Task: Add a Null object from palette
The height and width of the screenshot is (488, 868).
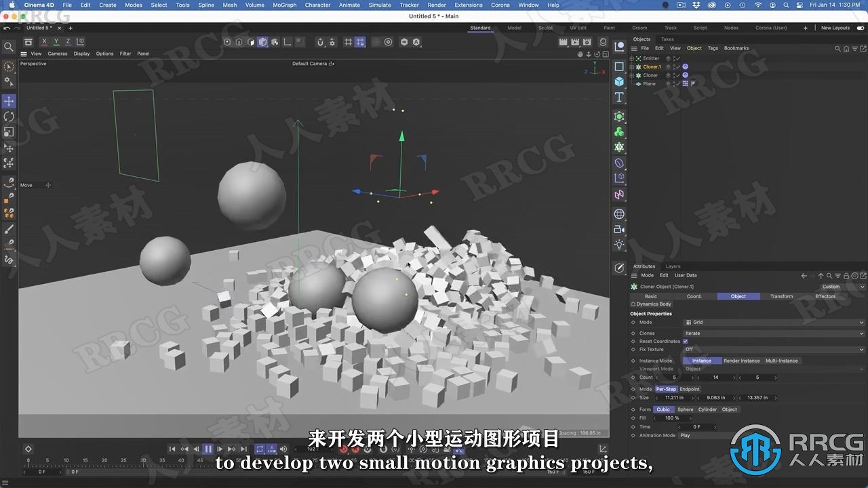Action: click(x=619, y=46)
